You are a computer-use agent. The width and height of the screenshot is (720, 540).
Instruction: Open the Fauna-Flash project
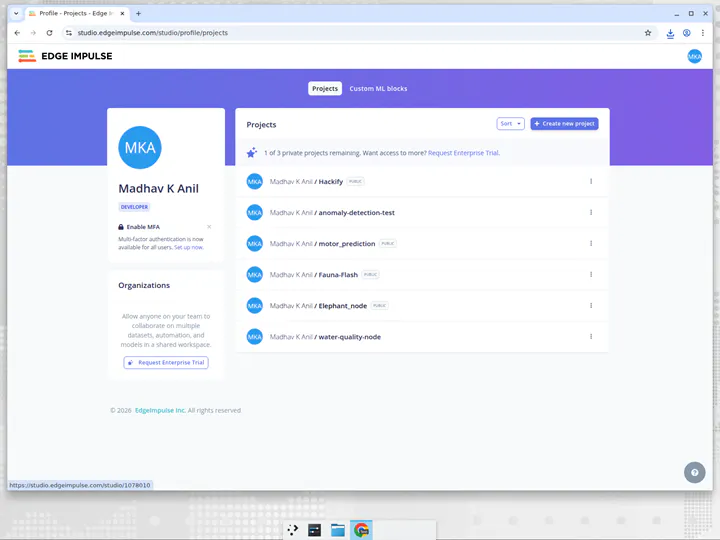tap(338, 275)
